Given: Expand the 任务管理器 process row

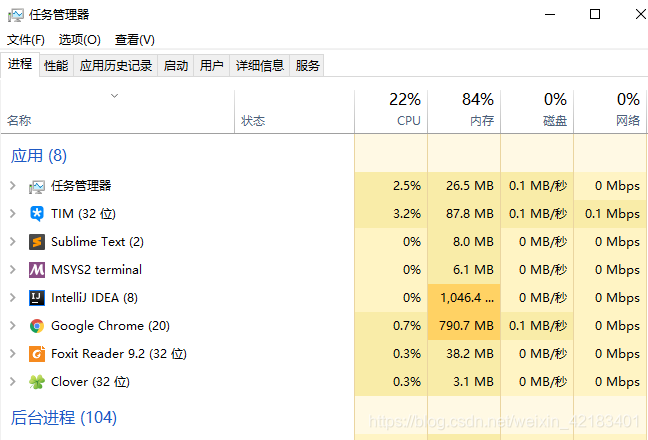Looking at the screenshot, I should point(13,186).
